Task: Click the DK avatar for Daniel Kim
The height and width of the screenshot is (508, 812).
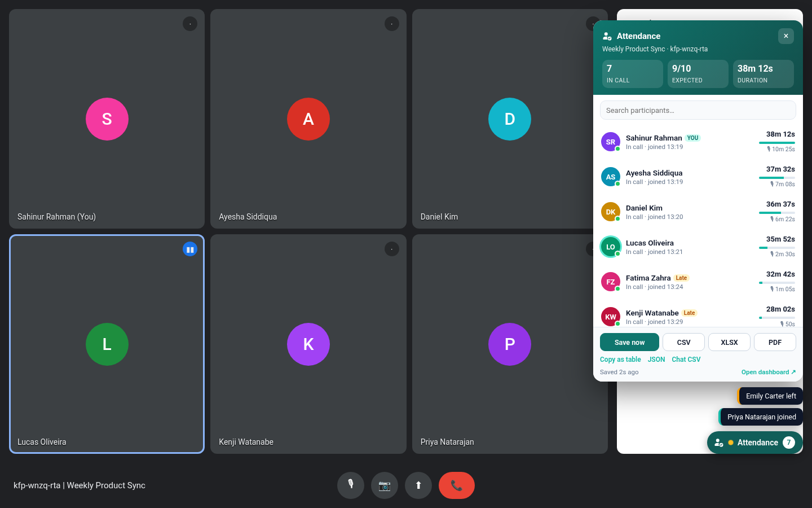Action: tap(611, 212)
